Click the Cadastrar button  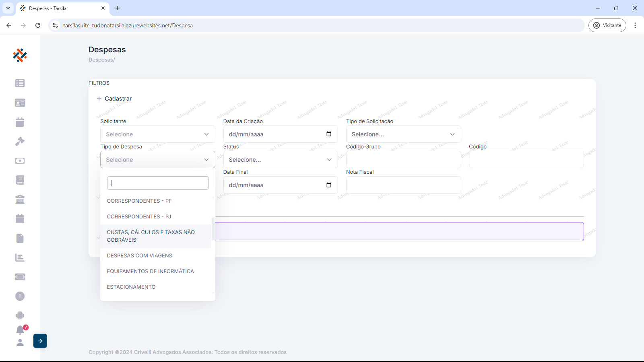point(114,99)
